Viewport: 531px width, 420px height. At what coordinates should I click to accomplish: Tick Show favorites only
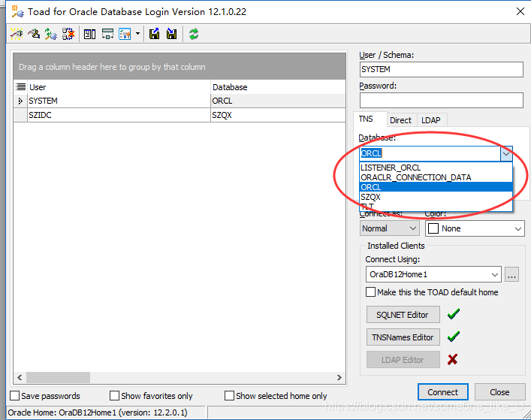coord(114,396)
